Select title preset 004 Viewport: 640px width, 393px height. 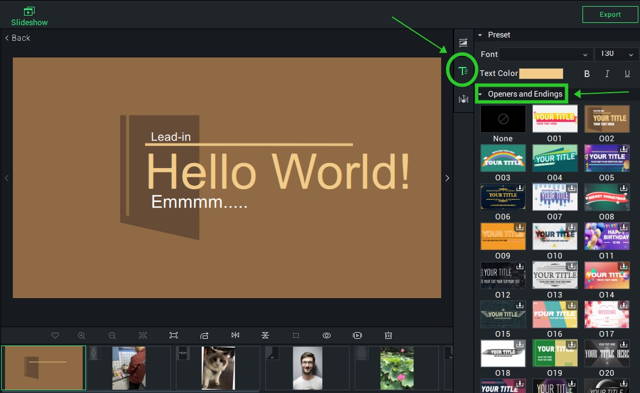555,158
